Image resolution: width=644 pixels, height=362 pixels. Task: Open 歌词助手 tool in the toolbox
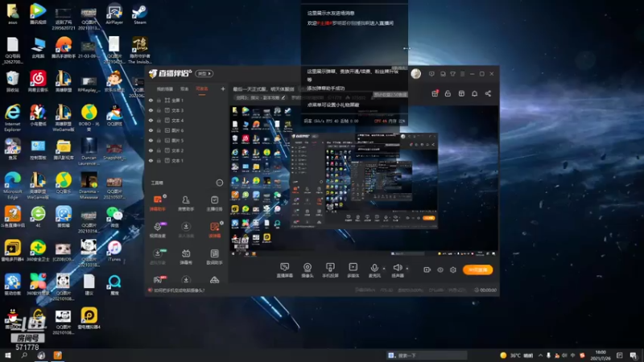point(214,256)
